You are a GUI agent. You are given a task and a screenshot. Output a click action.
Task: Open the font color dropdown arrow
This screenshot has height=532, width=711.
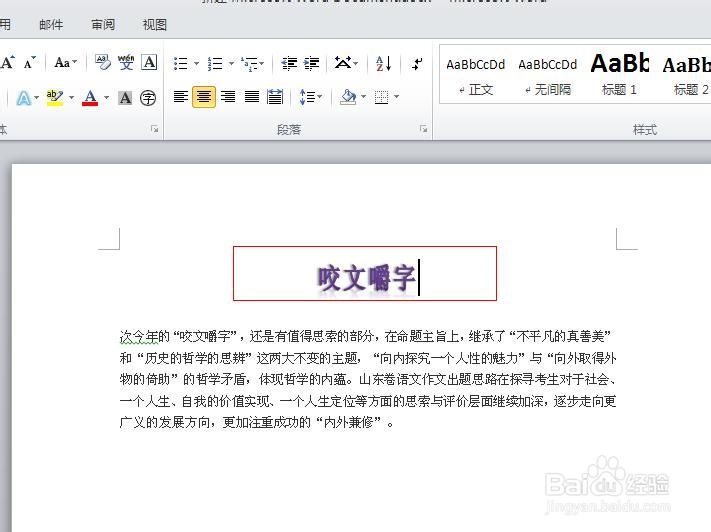[x=106, y=98]
